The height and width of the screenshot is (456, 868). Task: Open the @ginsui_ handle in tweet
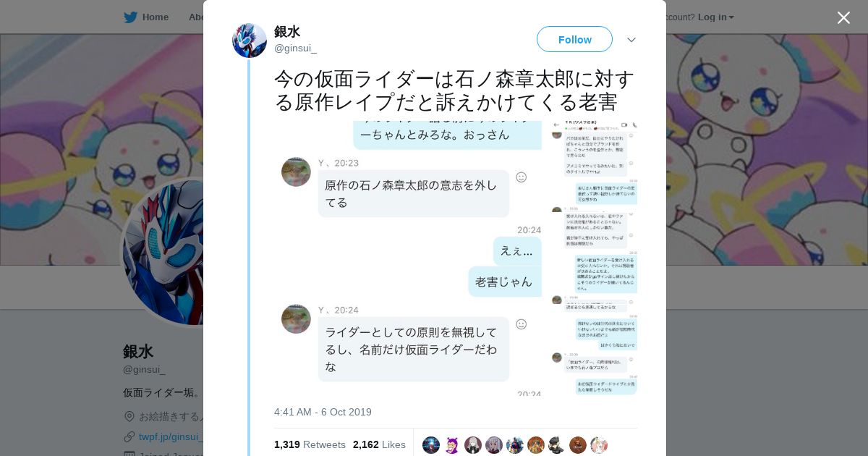pyautogui.click(x=295, y=48)
